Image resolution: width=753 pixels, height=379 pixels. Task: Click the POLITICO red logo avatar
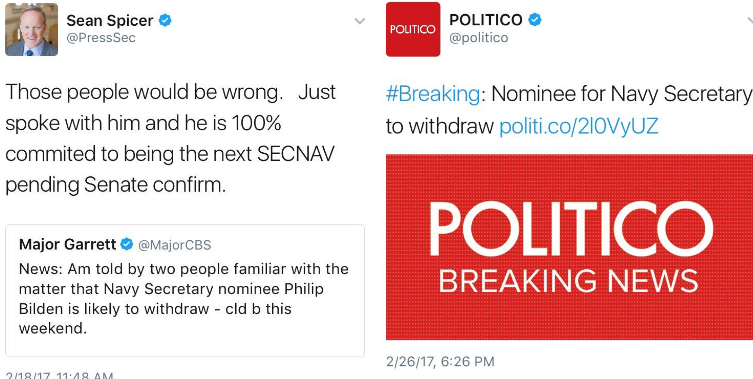coord(413,29)
